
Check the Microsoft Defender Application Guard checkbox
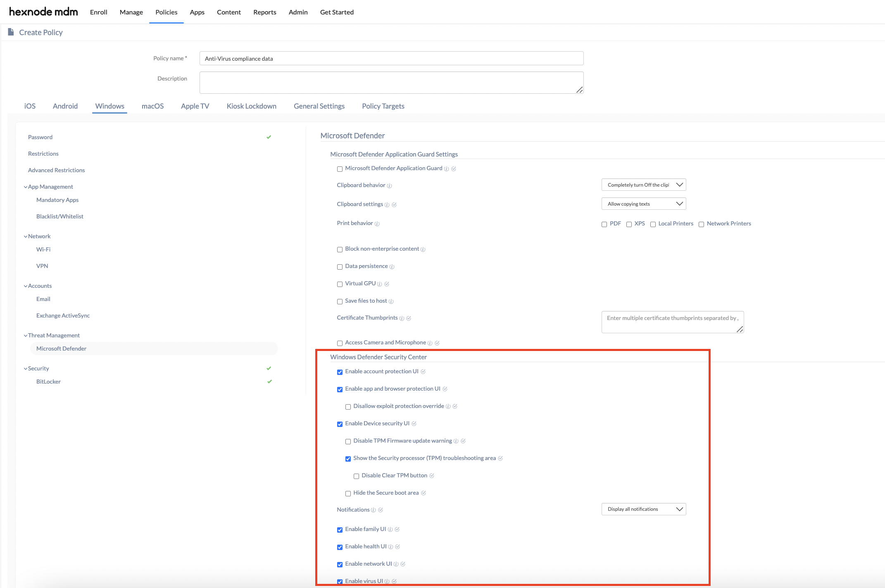click(x=340, y=169)
